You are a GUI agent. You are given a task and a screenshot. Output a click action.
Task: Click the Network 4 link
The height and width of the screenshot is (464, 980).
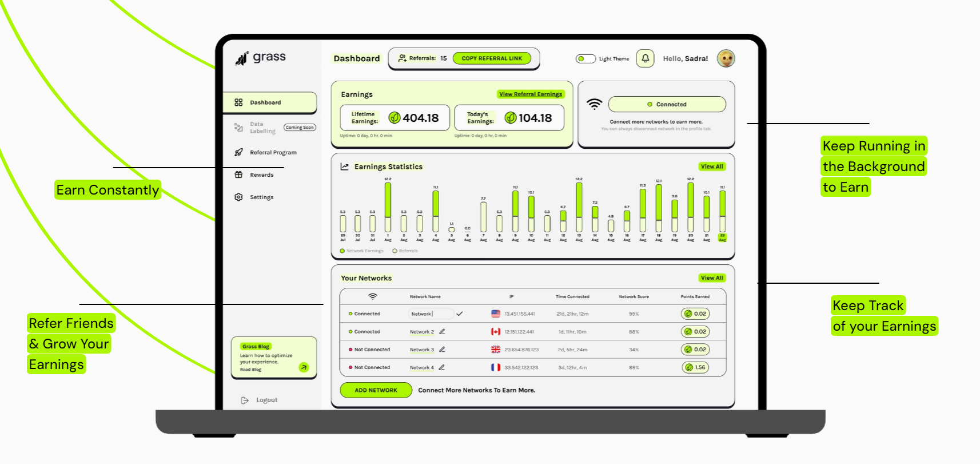[x=422, y=368]
